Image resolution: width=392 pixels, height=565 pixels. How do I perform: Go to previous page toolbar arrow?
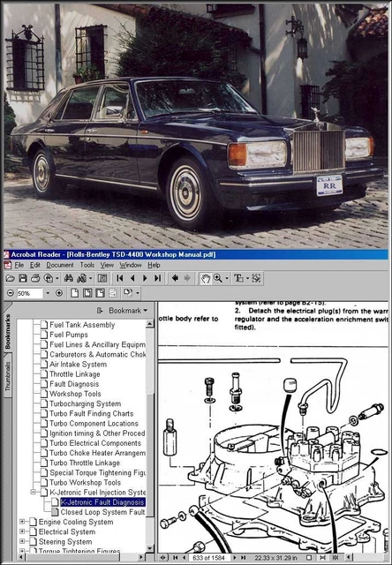(x=132, y=278)
